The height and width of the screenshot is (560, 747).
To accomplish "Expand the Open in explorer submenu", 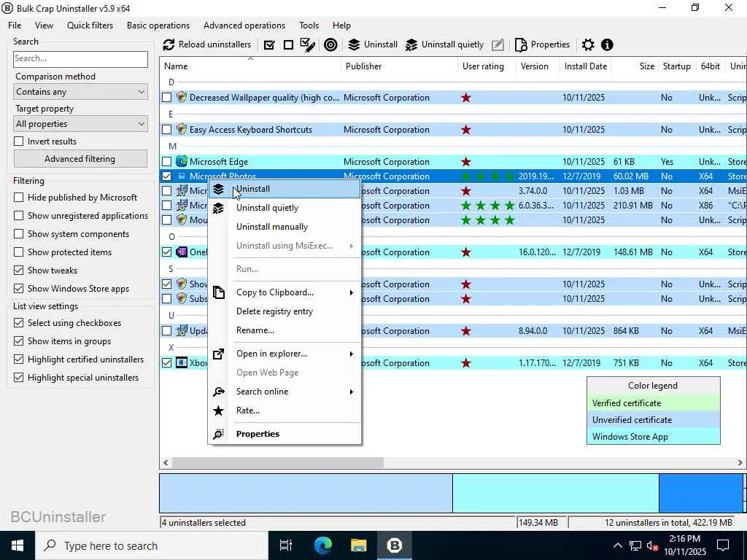I will click(x=351, y=354).
